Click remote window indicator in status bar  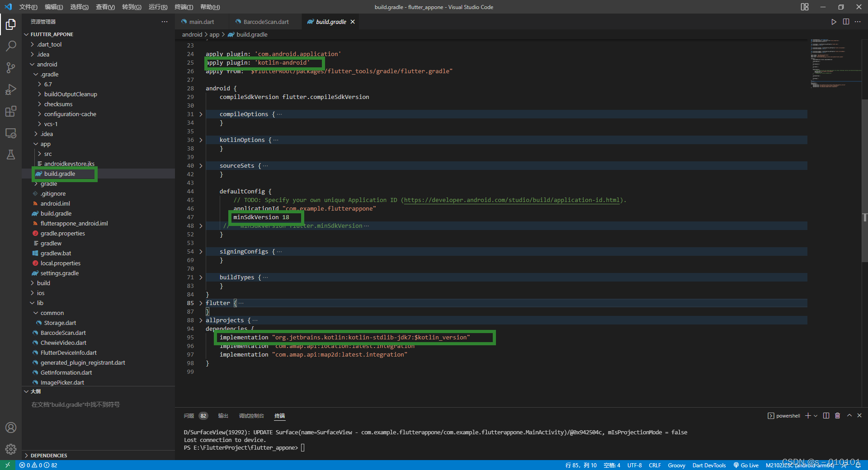point(8,465)
